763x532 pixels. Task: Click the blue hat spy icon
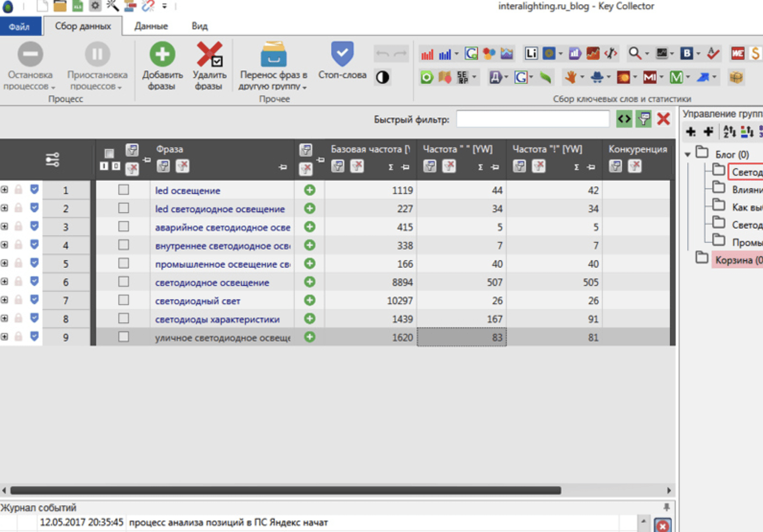click(597, 77)
